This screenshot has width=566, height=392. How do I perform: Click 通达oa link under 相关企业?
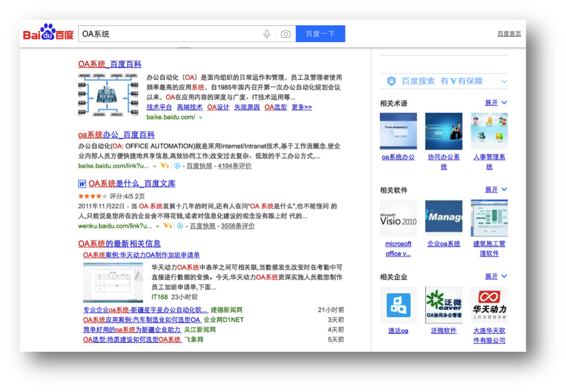pyautogui.click(x=398, y=331)
